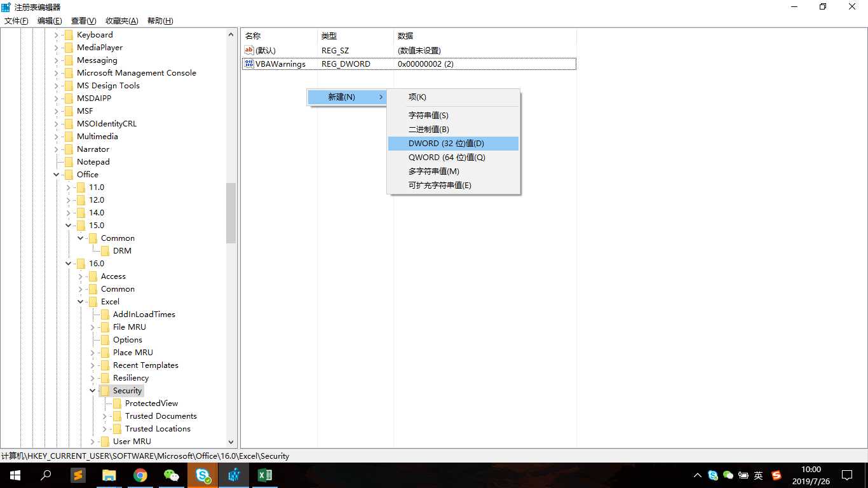This screenshot has width=868, height=488.
Task: Choose 可扩充字符串值(E) in the submenu
Action: pos(454,186)
